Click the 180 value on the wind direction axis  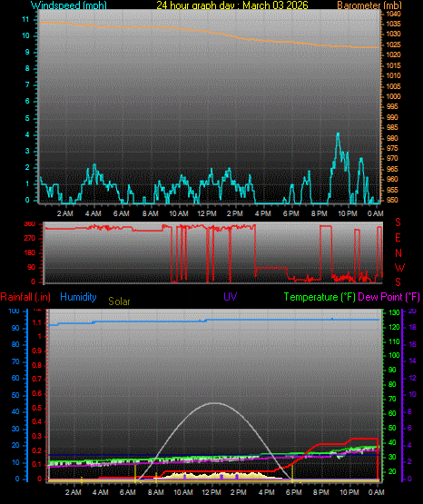coord(30,253)
